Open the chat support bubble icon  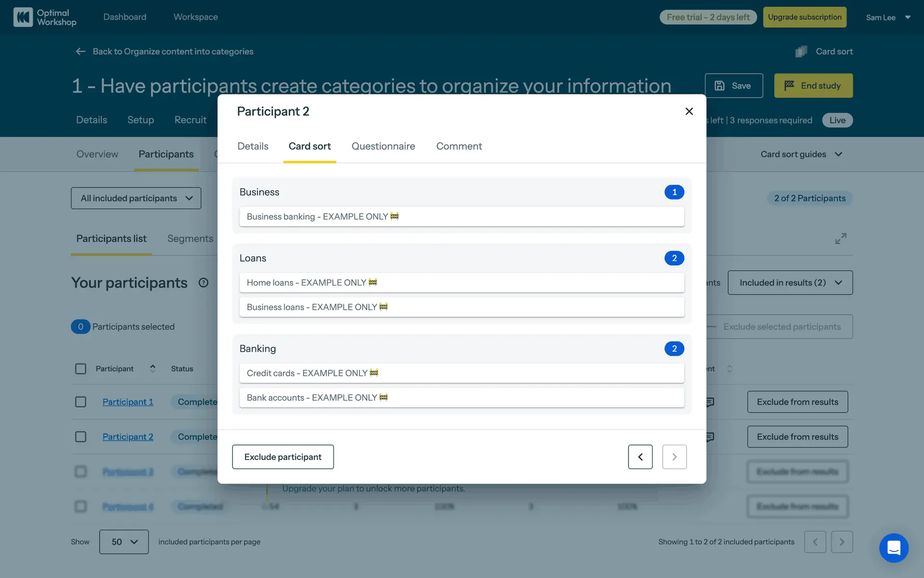pyautogui.click(x=894, y=548)
